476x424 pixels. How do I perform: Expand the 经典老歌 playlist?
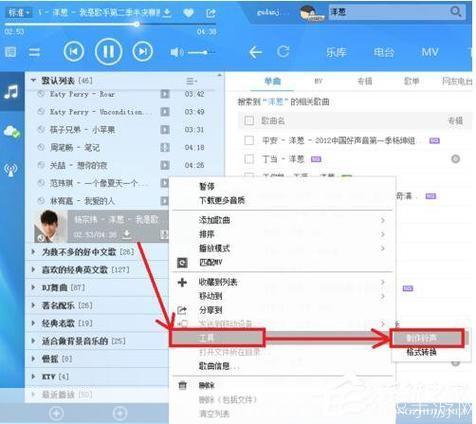pyautogui.click(x=33, y=323)
